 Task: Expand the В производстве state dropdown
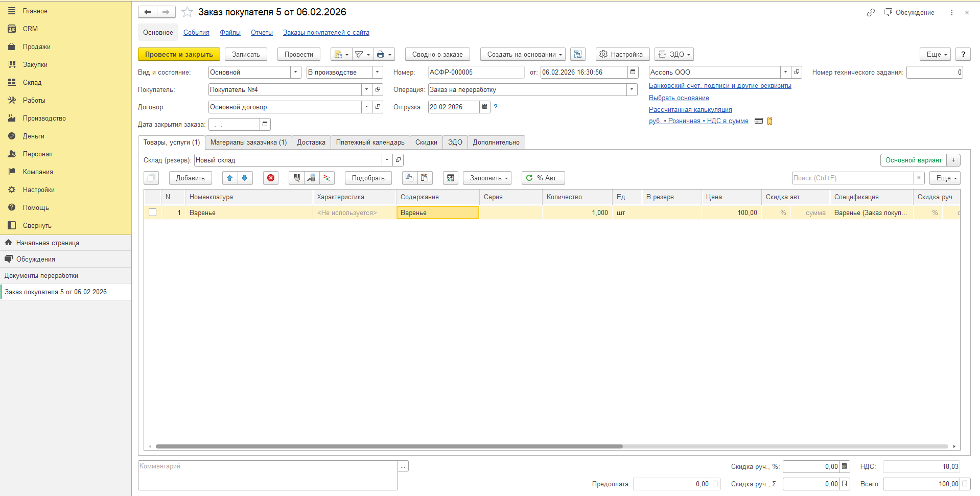pyautogui.click(x=378, y=72)
